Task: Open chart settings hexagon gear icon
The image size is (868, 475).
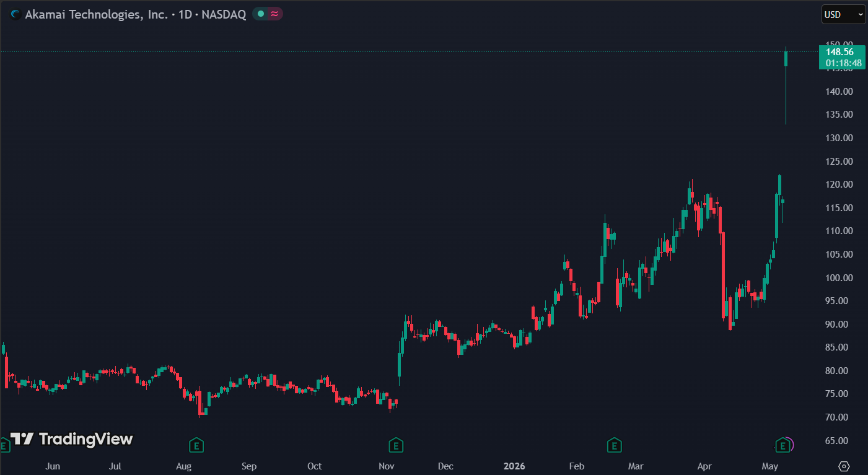Action: [844, 466]
